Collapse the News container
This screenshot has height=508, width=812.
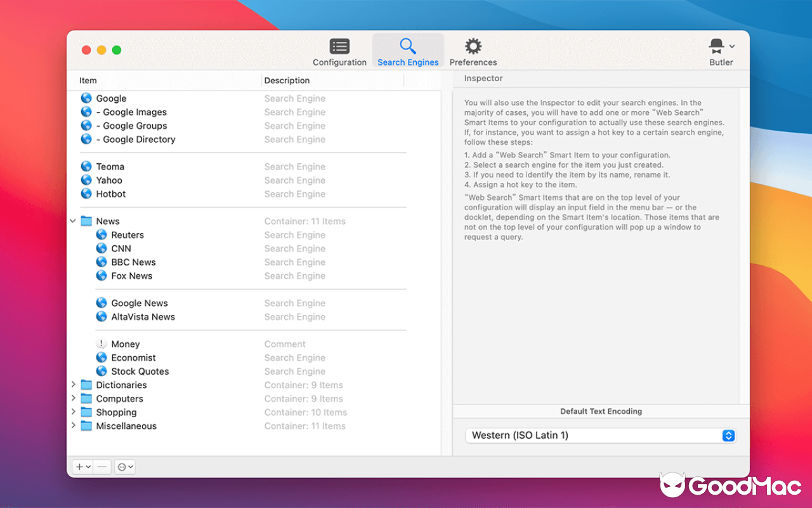pos(73,220)
